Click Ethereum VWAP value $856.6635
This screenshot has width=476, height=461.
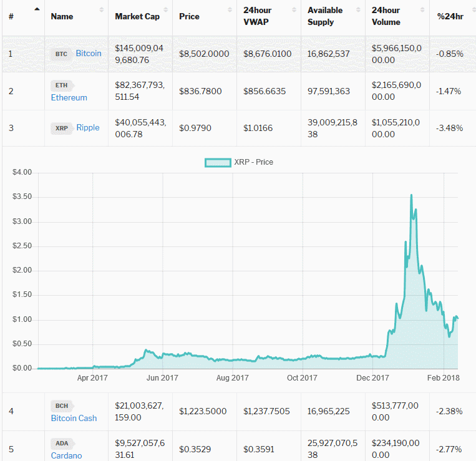point(265,91)
